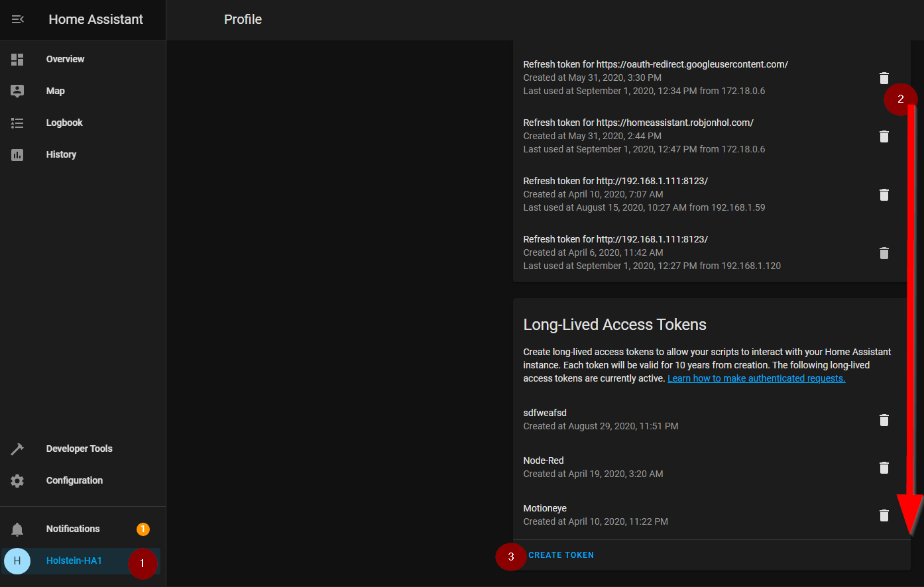Click the CREATE TOKEN button
Viewport: 924px width, 587px height.
561,555
